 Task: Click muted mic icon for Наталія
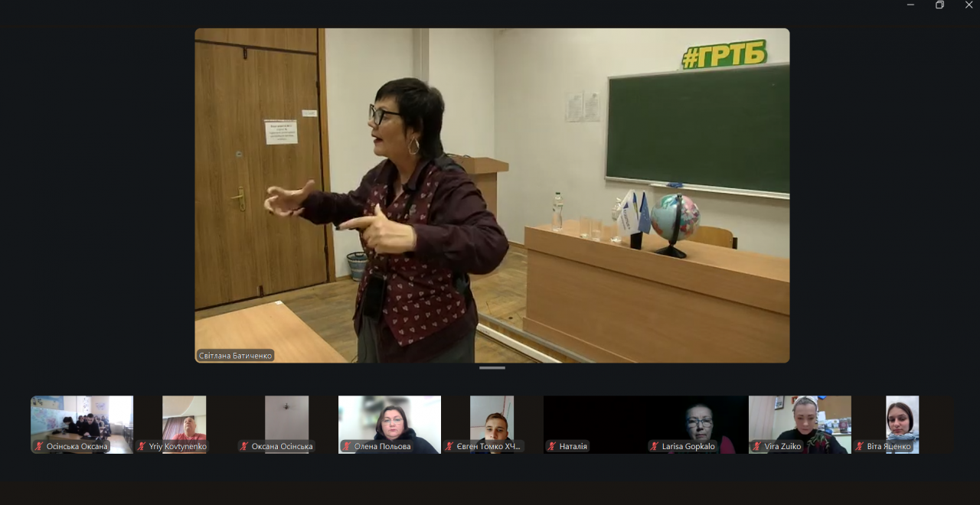552,447
